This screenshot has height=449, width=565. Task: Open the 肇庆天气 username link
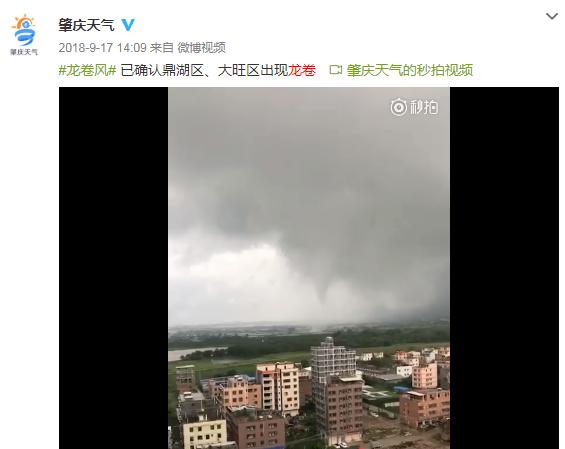86,25
